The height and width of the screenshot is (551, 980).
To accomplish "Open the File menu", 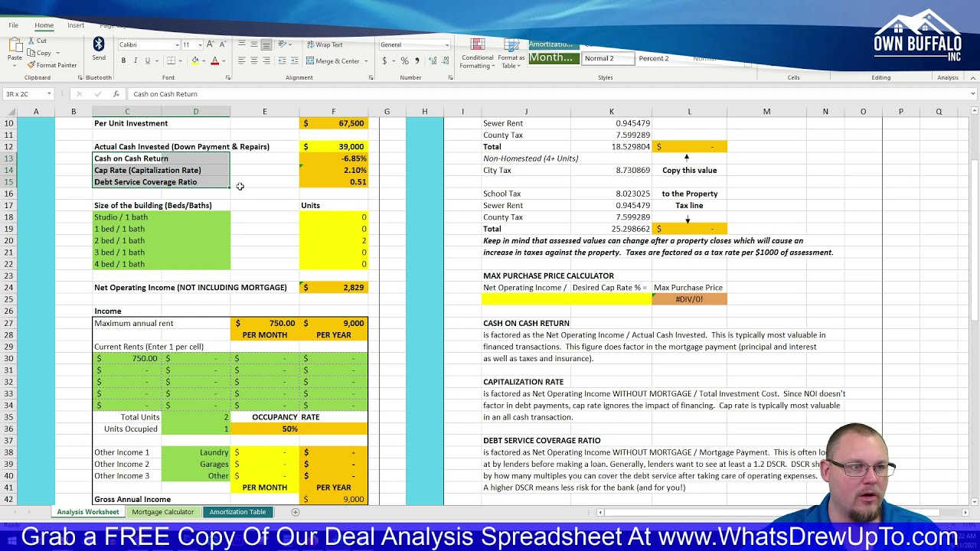I will (x=14, y=25).
